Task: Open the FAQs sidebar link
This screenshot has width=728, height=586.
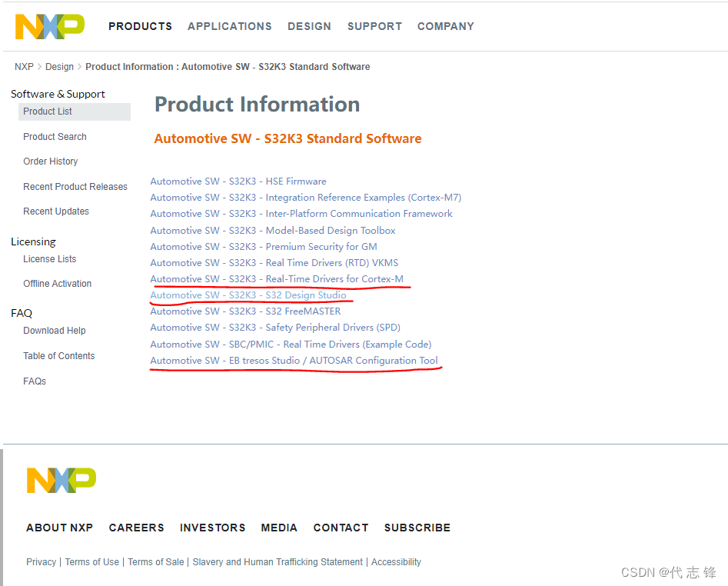Action: tap(35, 381)
